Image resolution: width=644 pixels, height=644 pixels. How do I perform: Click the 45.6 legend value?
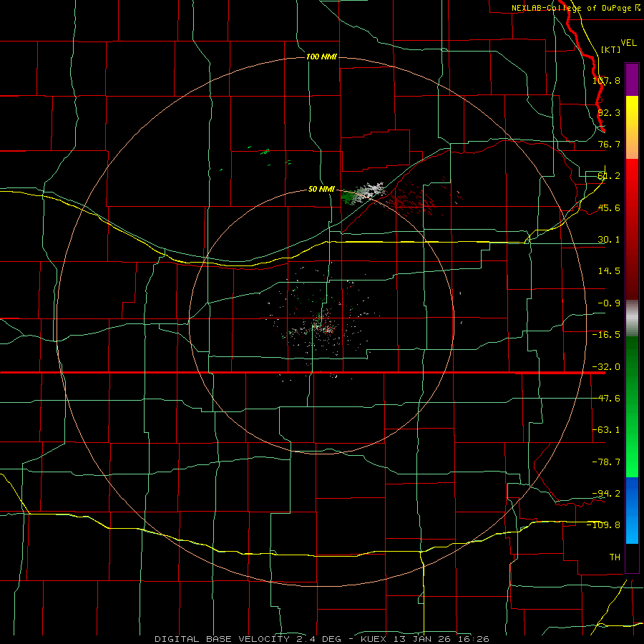609,208
